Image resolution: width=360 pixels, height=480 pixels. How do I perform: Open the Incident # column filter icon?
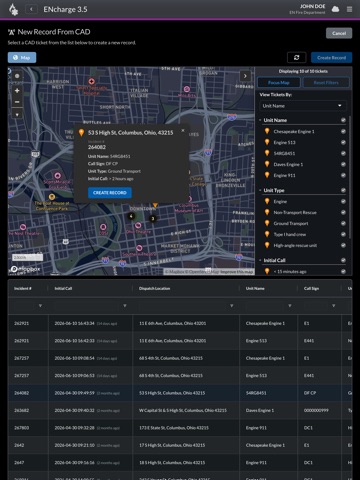click(x=40, y=306)
